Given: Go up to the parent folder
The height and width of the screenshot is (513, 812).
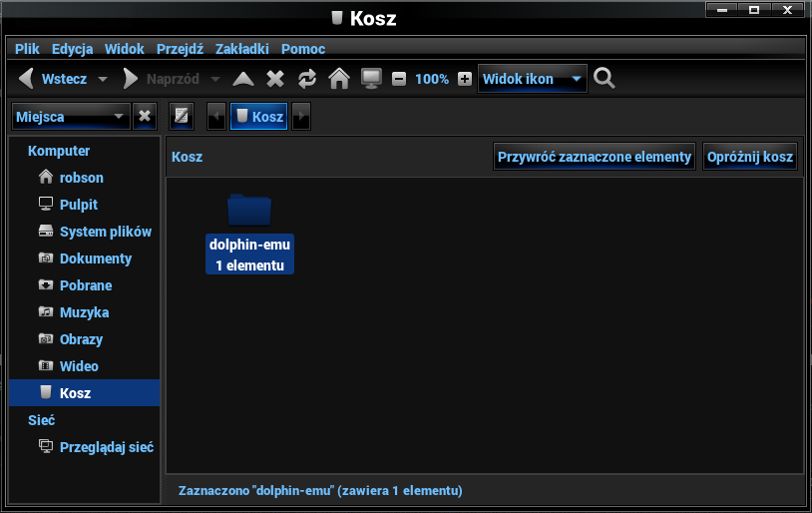Looking at the screenshot, I should (x=242, y=79).
